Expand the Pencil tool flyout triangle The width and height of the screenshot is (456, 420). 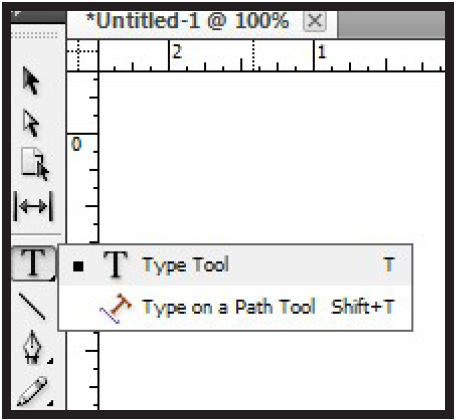[x=50, y=403]
